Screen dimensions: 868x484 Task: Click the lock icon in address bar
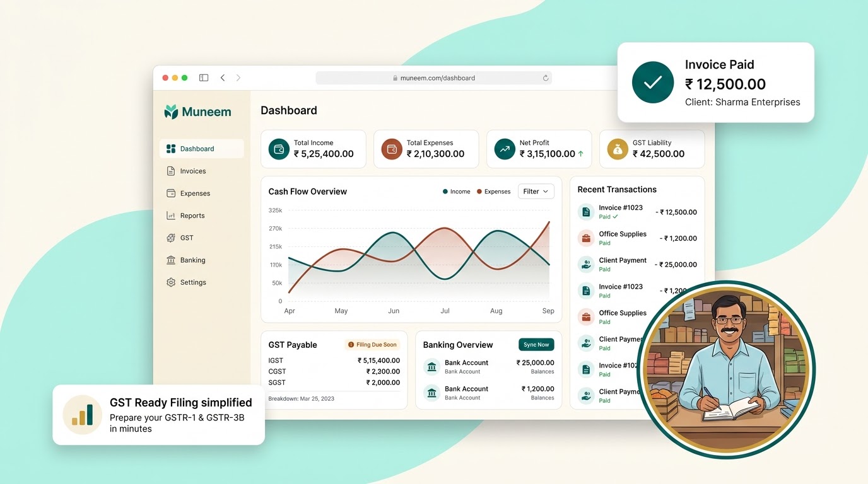point(396,78)
